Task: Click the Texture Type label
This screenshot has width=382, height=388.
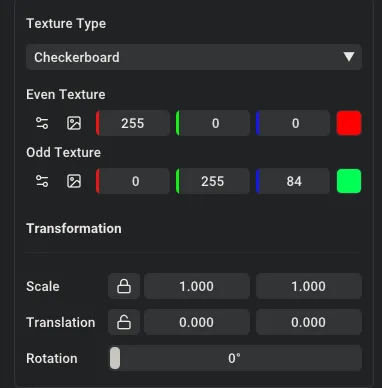Action: tap(66, 24)
